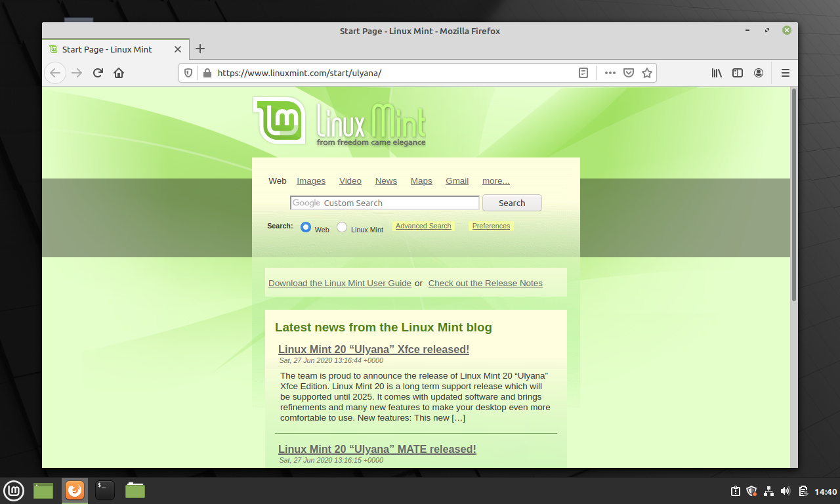This screenshot has height=504, width=840.
Task: Open the content blocking shield panel
Action: click(x=188, y=73)
